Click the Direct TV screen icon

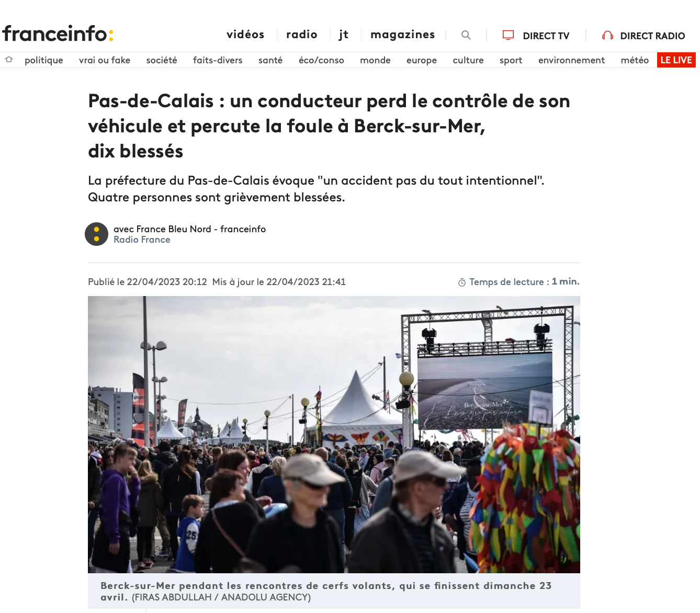tap(508, 35)
